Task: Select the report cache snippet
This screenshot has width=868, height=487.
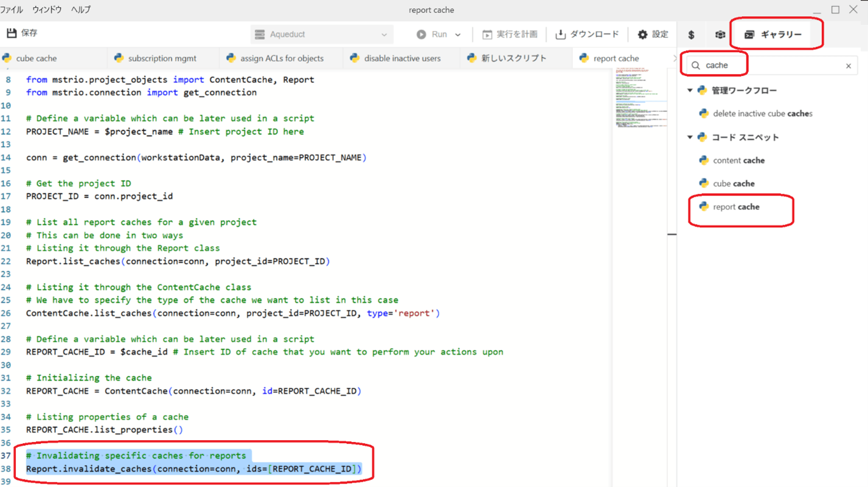Action: click(x=736, y=207)
